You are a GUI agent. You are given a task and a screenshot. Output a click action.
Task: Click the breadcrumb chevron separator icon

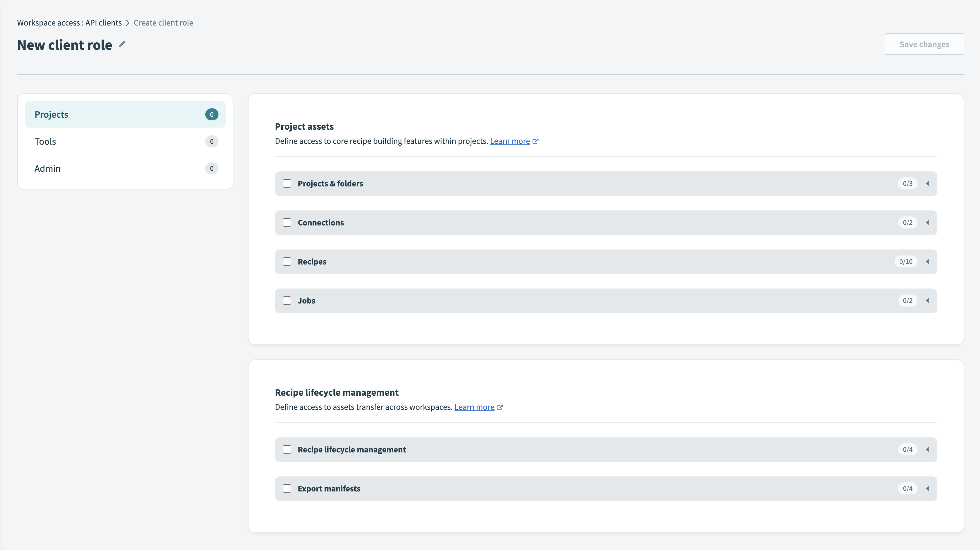[128, 23]
